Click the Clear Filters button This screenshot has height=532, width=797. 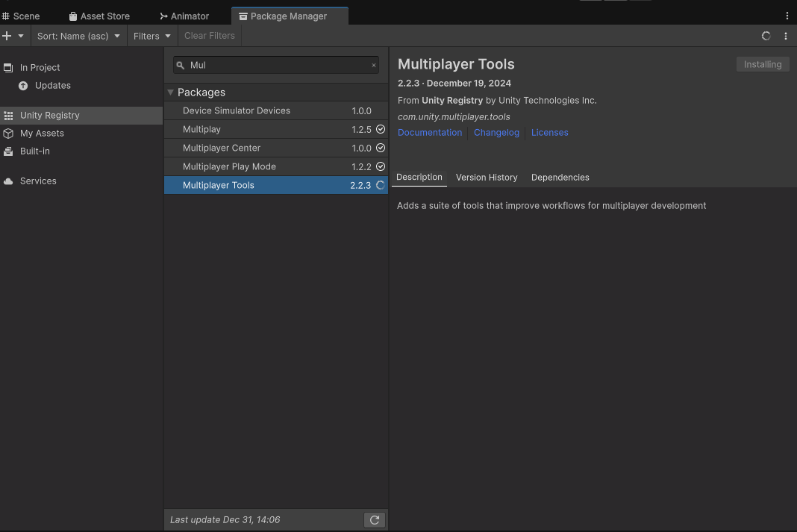pos(210,36)
